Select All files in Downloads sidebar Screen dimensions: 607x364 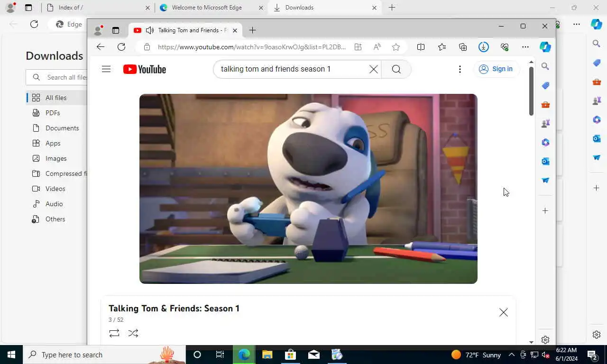(x=56, y=98)
